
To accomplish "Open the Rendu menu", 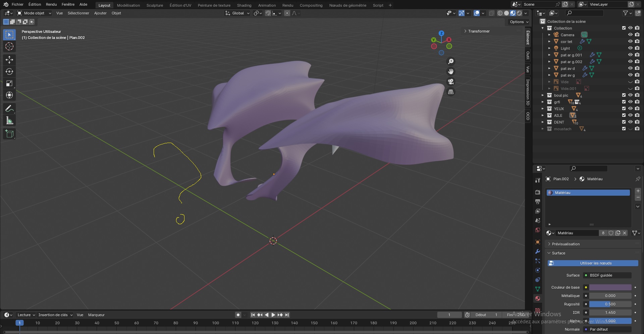I will click(x=51, y=4).
